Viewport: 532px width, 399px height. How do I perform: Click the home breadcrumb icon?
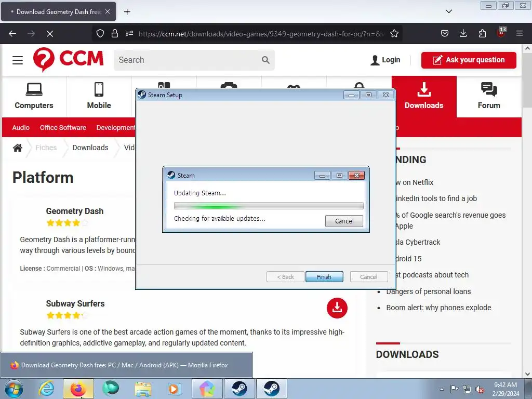[x=18, y=148]
